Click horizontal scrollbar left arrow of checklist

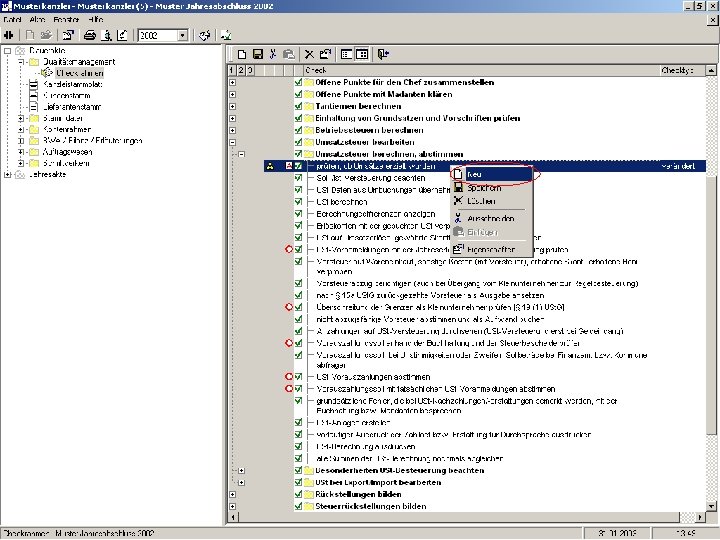pyautogui.click(x=233, y=517)
